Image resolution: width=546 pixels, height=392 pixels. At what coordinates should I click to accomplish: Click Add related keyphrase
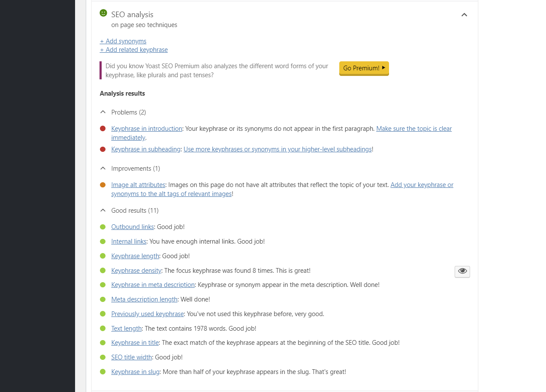tap(133, 49)
